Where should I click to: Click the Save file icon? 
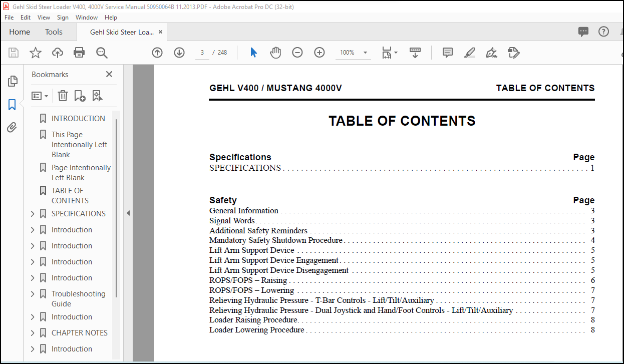pos(14,53)
